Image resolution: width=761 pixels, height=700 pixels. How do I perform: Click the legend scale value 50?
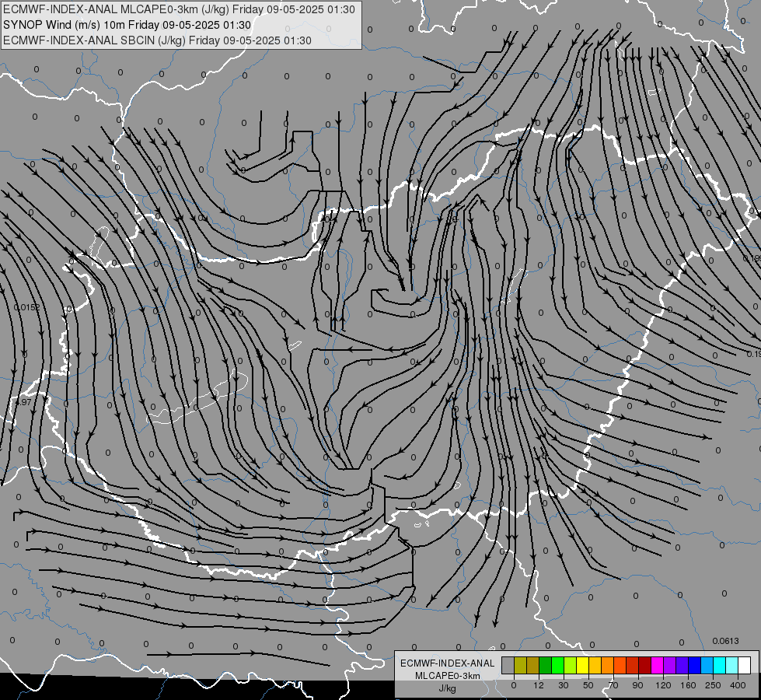tap(588, 685)
